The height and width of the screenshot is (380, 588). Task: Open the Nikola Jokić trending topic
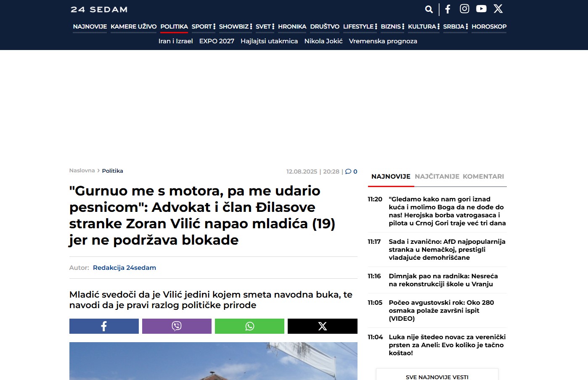pos(323,41)
